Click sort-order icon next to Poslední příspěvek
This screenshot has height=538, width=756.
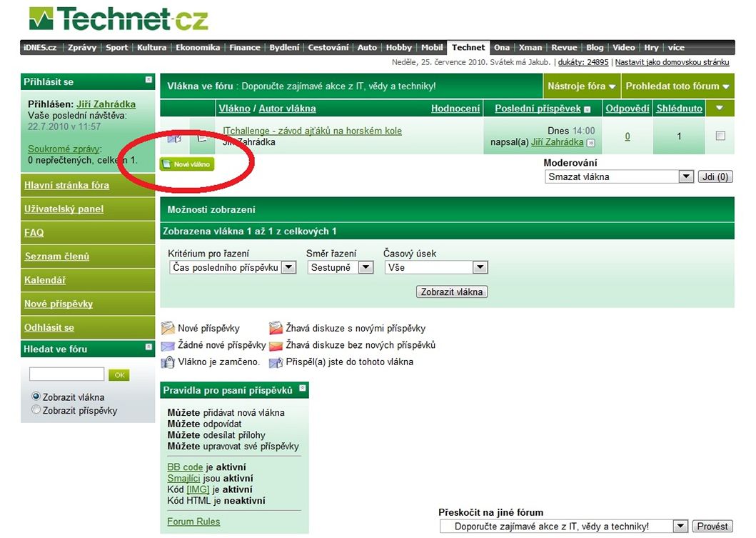[x=587, y=109]
